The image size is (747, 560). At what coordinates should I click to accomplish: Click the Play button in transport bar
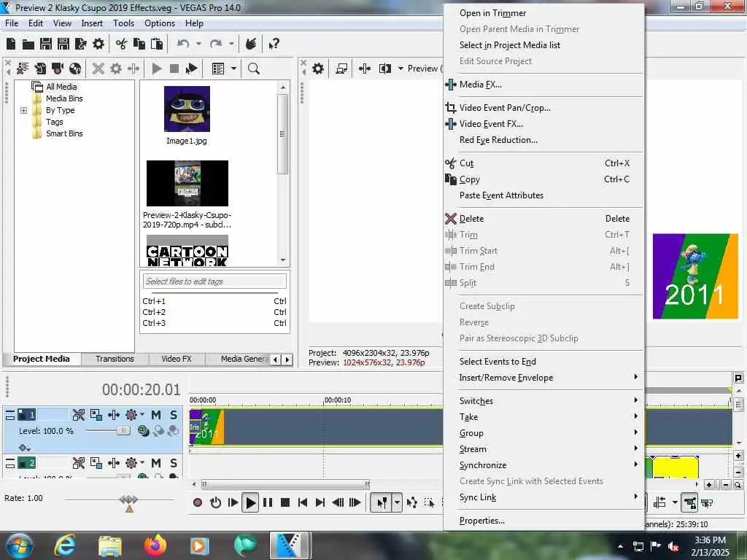250,502
